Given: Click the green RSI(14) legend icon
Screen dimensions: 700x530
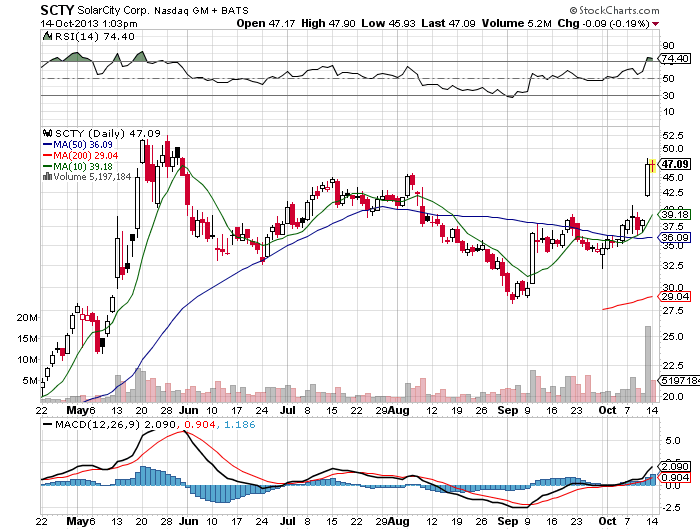Looking at the screenshot, I should [x=47, y=36].
